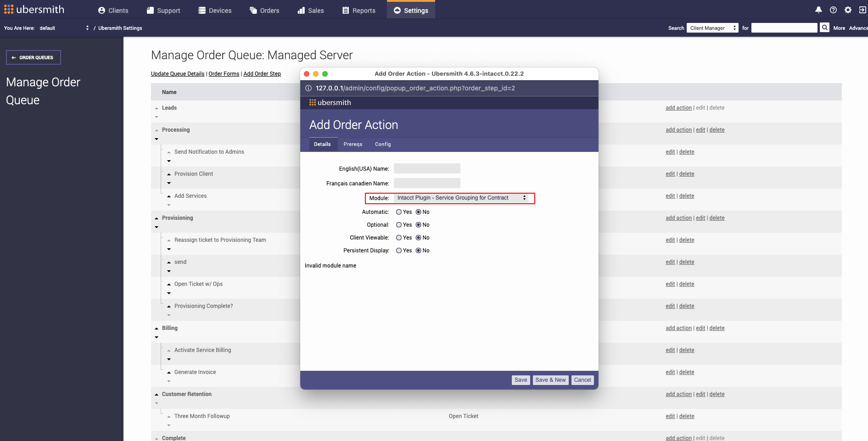The image size is (868, 441).
Task: Open the help question-mark icon
Action: (833, 10)
